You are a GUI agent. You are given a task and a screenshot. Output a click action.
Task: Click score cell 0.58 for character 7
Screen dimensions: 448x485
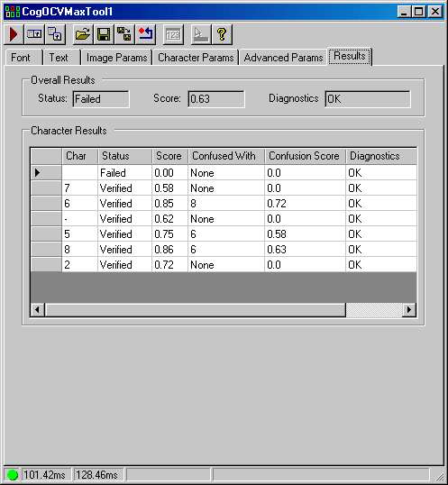click(169, 188)
